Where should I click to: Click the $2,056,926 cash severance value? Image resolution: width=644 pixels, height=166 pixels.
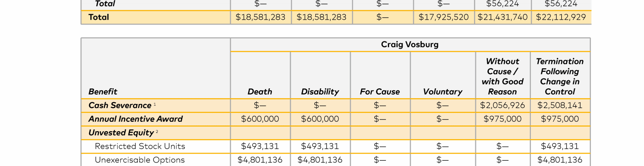(502, 105)
